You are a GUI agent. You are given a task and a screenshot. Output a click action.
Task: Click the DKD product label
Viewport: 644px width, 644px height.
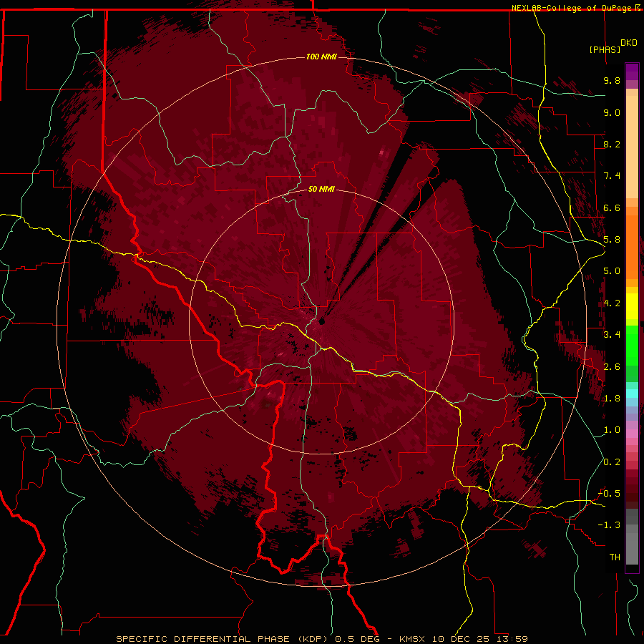pos(628,43)
